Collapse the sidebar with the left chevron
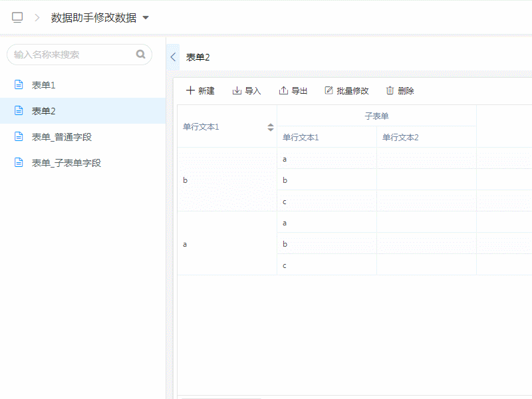 coord(173,57)
